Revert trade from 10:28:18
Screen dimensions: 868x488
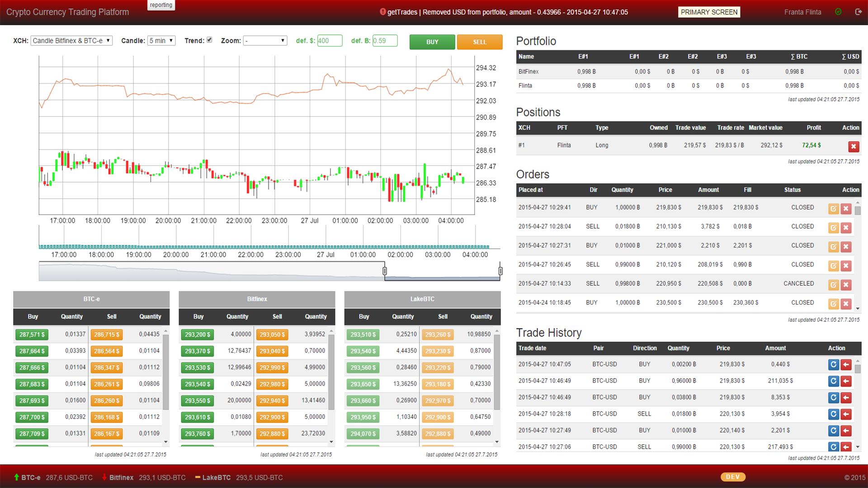pyautogui.click(x=846, y=414)
